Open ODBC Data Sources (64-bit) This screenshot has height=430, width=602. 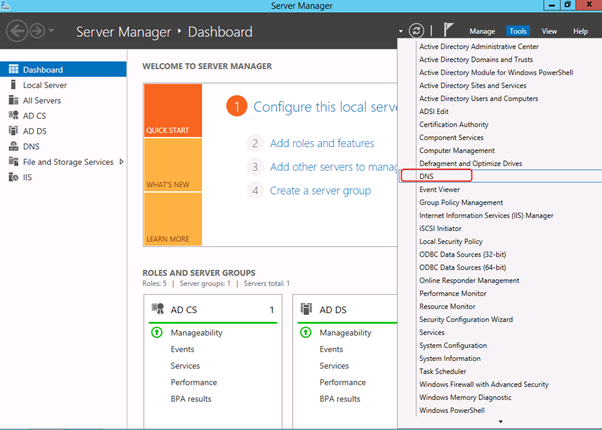[x=463, y=268]
